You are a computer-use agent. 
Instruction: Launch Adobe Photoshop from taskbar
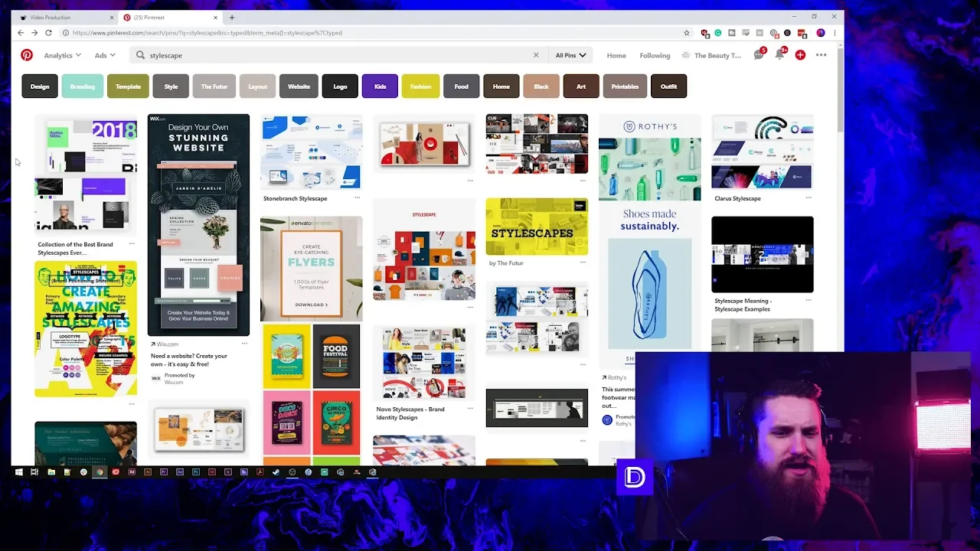tap(196, 472)
